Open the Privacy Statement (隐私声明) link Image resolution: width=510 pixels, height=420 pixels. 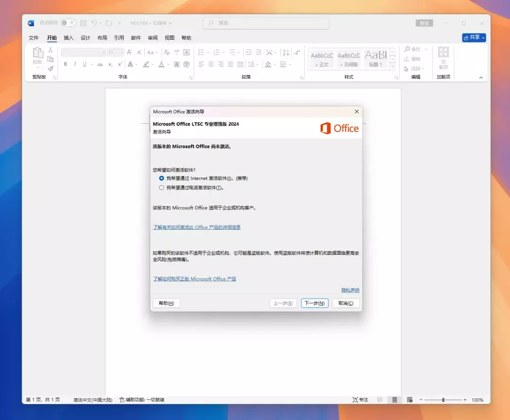click(350, 290)
